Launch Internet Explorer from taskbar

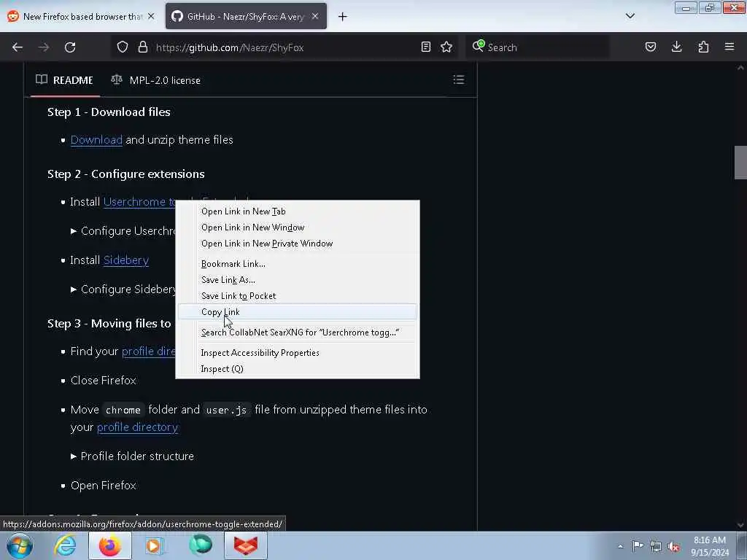pos(65,545)
